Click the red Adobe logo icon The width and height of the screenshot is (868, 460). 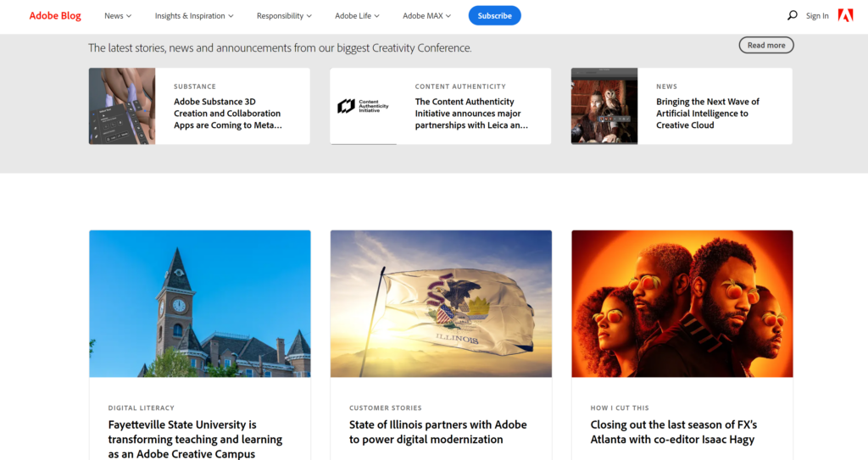pyautogui.click(x=845, y=15)
